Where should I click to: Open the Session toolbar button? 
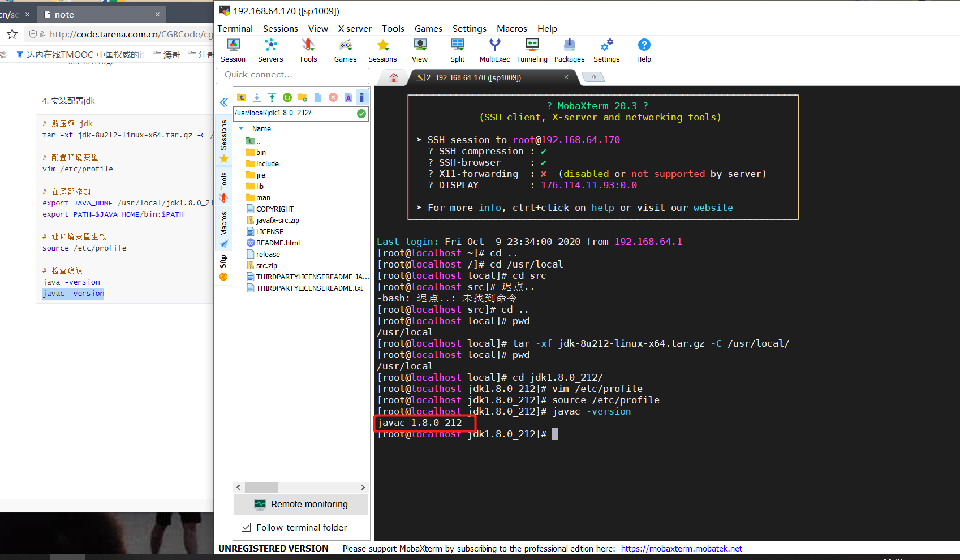pos(233,50)
